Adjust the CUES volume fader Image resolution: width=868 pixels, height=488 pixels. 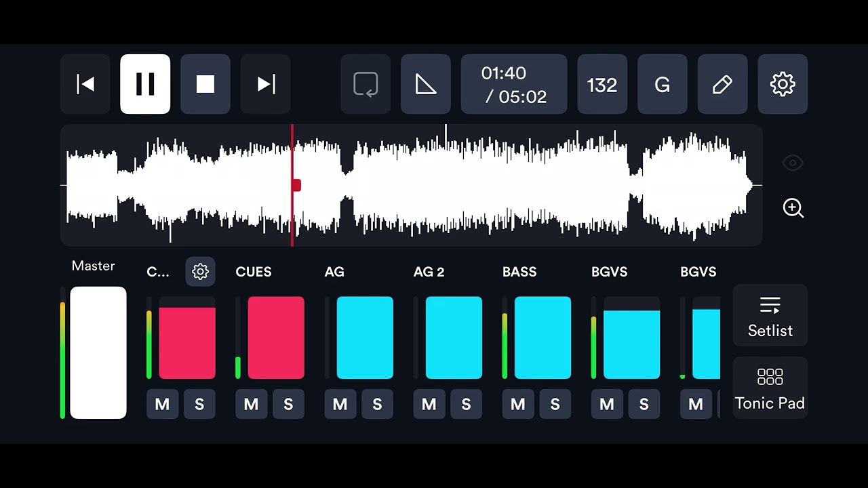[x=276, y=338]
